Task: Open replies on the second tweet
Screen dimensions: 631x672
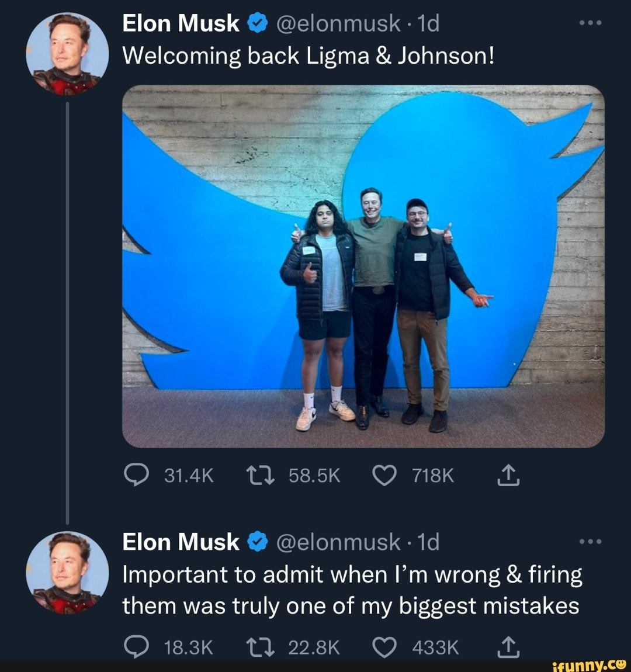Action: pos(136,647)
